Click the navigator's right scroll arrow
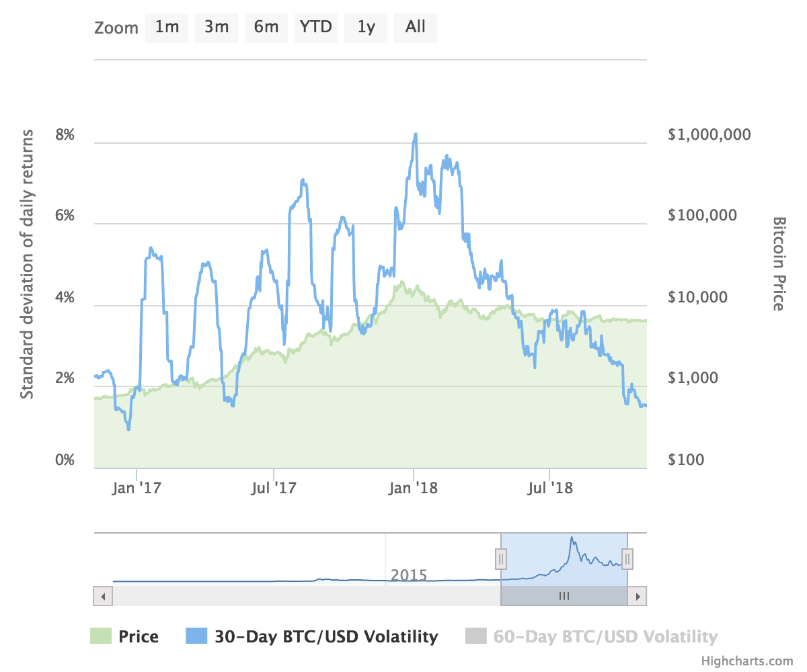The height and width of the screenshot is (672, 807). (638, 596)
